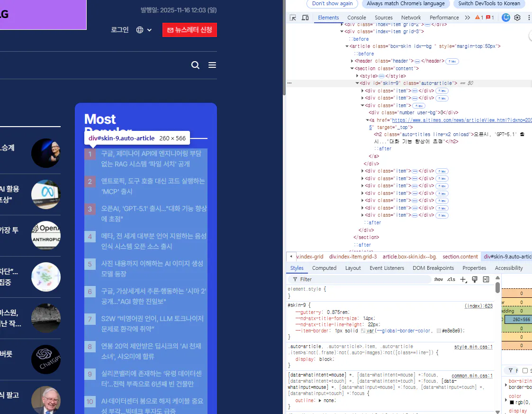The height and width of the screenshot is (414, 532).
Task: Open the DOM Breakpoints tab
Action: click(x=433, y=268)
